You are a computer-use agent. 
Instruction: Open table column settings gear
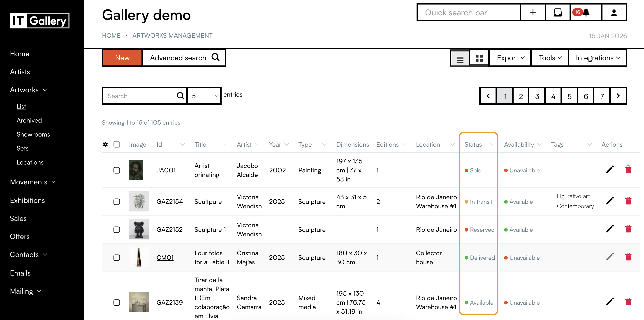point(105,144)
